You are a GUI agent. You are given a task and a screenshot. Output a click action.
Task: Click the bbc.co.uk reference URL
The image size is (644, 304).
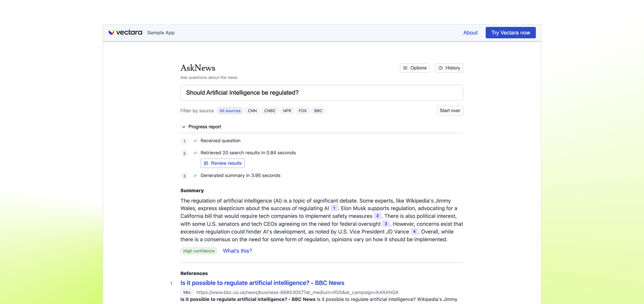297,293
